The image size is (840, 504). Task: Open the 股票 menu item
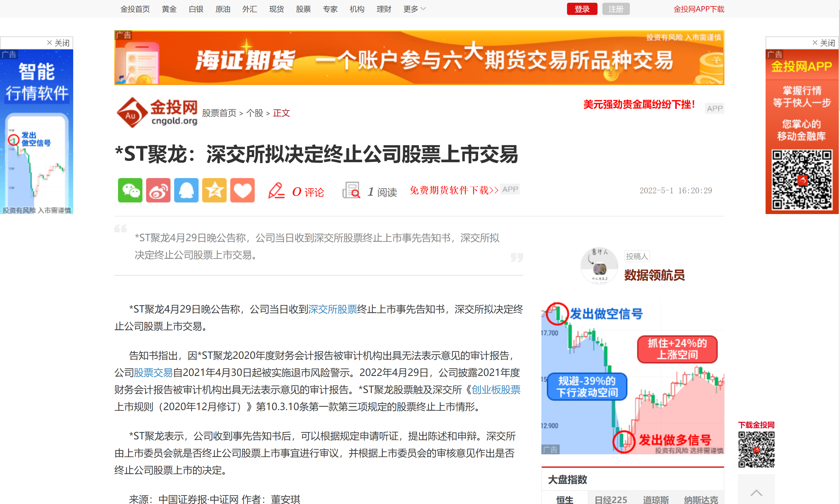coord(303,9)
